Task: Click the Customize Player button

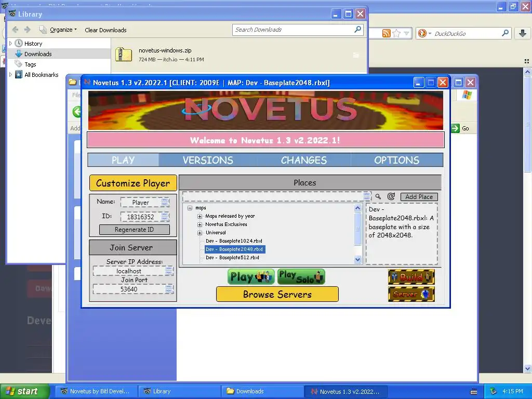Action: coord(133,183)
